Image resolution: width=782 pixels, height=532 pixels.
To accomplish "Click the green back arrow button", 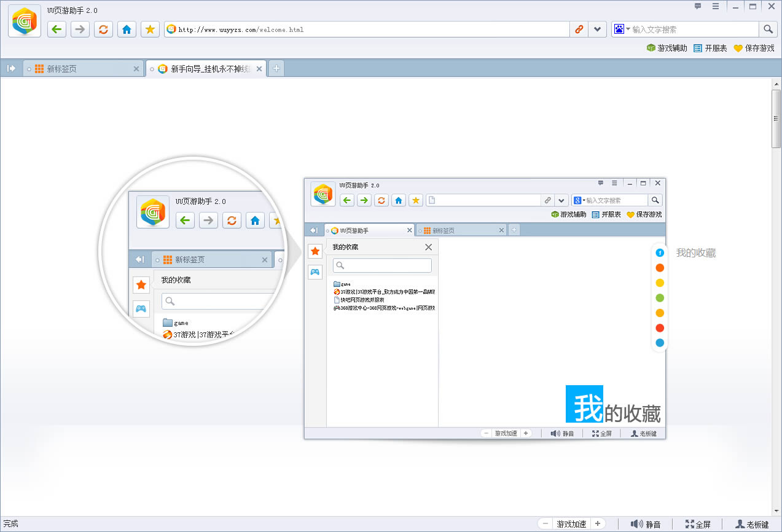I will [x=57, y=29].
